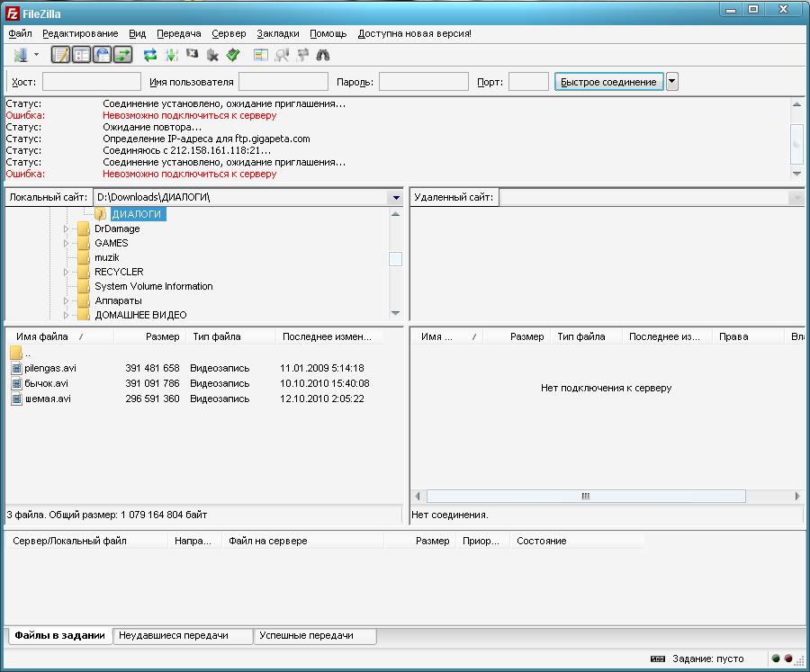Open the Site Manager dropdown arrow
810x672 pixels.
[x=36, y=55]
